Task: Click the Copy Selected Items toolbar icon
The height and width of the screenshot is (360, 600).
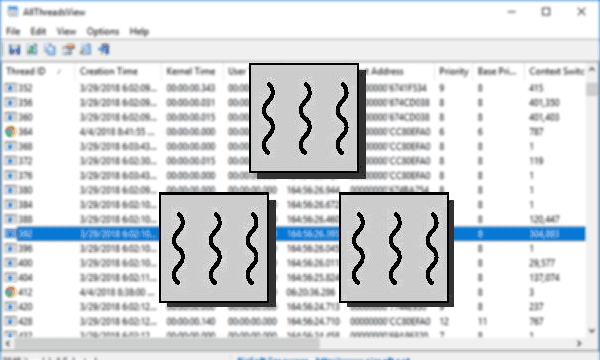Action: click(x=50, y=49)
